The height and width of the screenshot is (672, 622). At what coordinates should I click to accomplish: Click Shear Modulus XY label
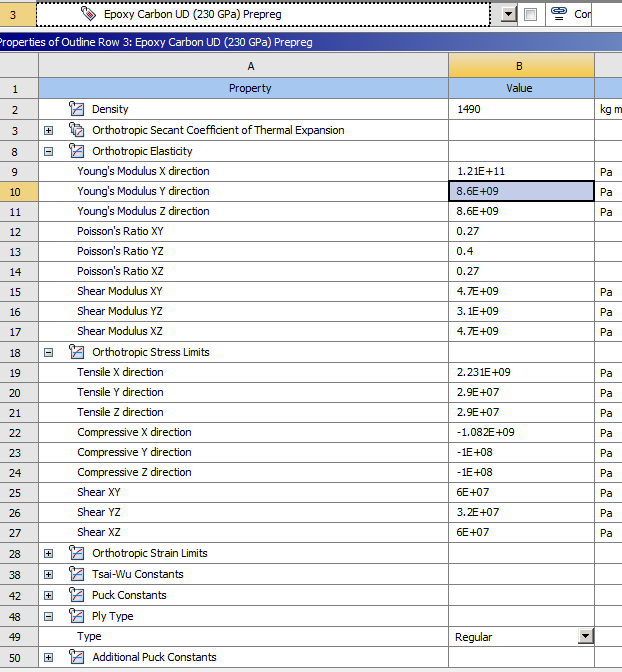coord(120,291)
